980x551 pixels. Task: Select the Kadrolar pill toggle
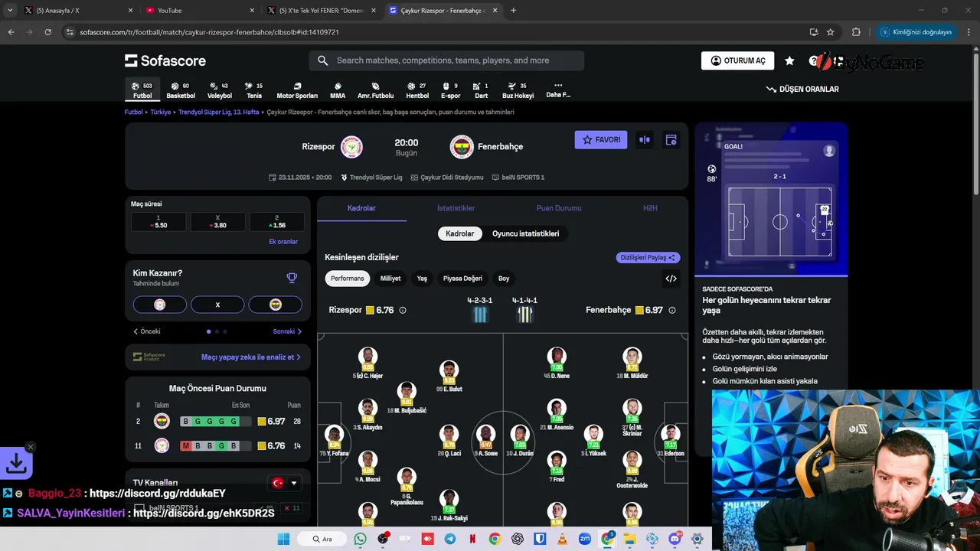(460, 233)
